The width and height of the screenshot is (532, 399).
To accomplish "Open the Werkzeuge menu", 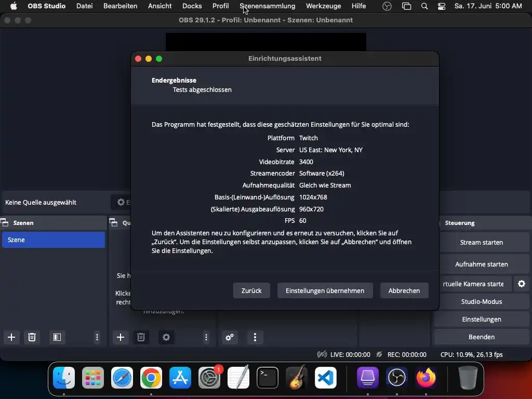I will click(x=323, y=6).
